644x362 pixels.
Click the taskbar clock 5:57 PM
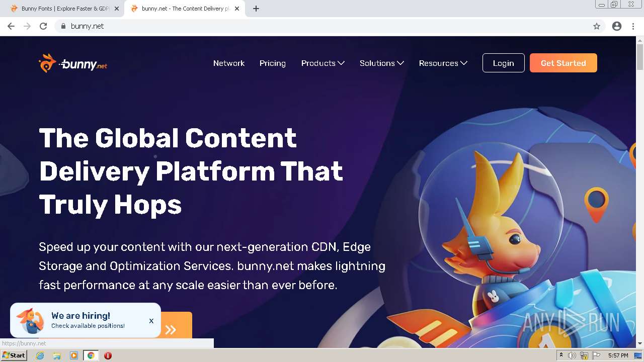(x=618, y=355)
